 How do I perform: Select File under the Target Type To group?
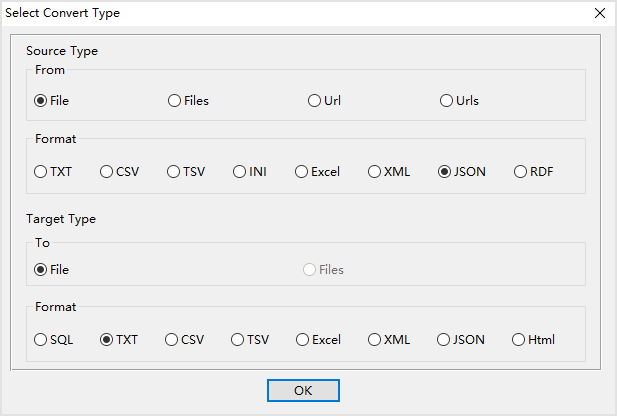(x=41, y=269)
